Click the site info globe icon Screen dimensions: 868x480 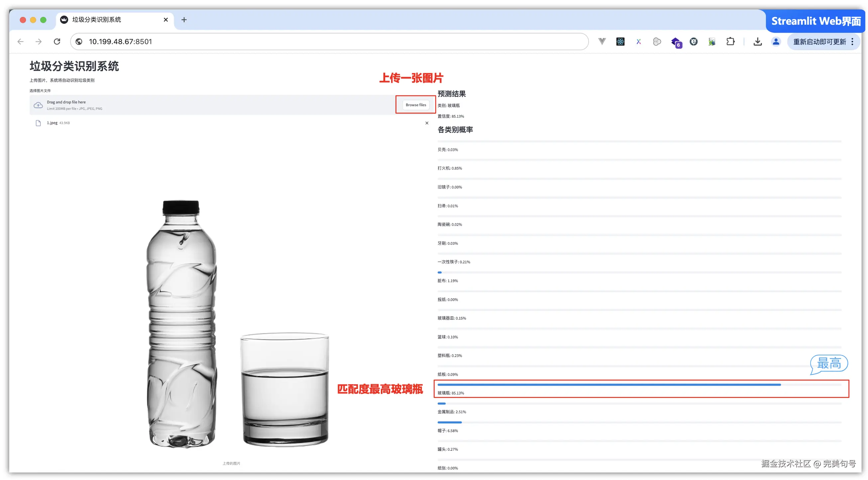point(79,42)
